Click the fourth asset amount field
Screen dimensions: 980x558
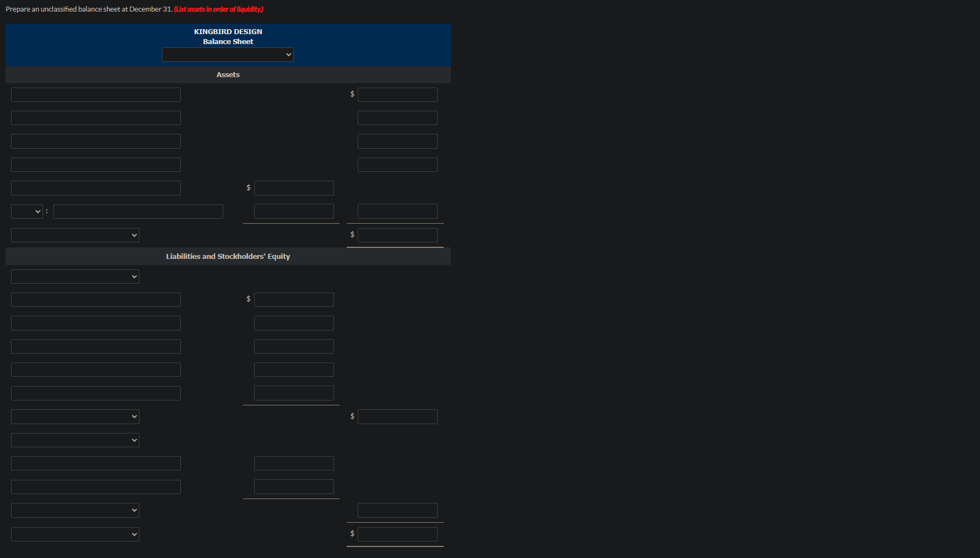(397, 165)
